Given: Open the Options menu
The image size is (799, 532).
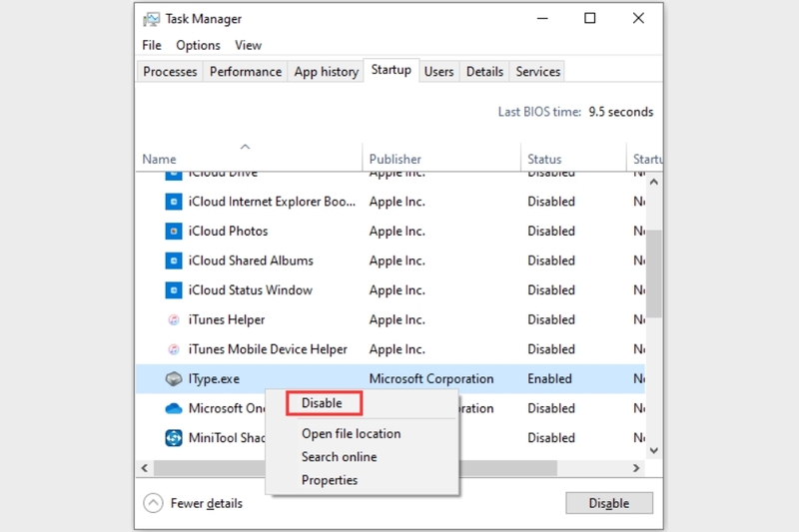Looking at the screenshot, I should coord(198,45).
